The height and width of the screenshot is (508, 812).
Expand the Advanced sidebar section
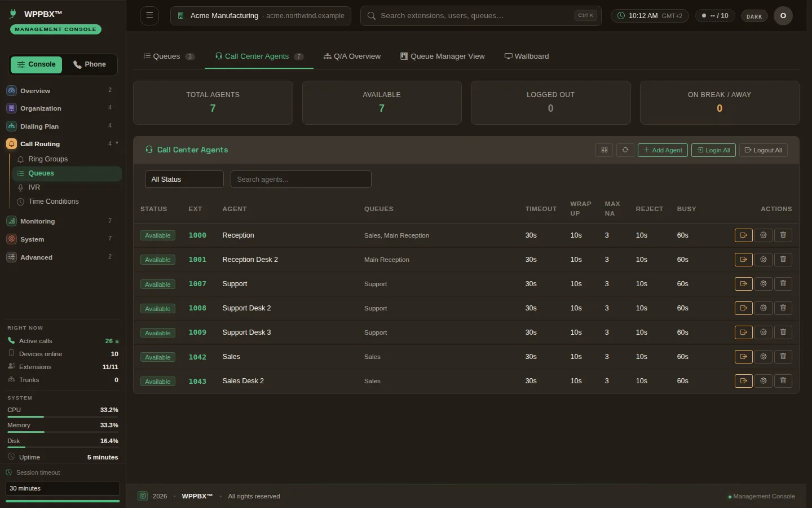tap(63, 257)
